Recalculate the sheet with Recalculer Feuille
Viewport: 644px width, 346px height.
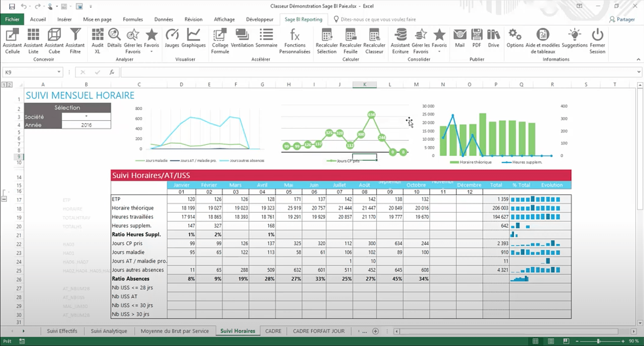[350, 41]
